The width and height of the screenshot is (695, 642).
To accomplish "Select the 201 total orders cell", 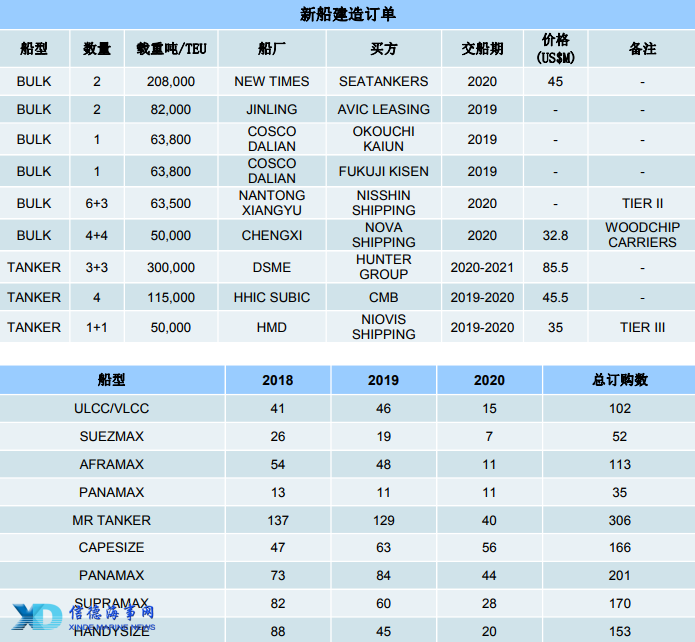I will 620,575.
